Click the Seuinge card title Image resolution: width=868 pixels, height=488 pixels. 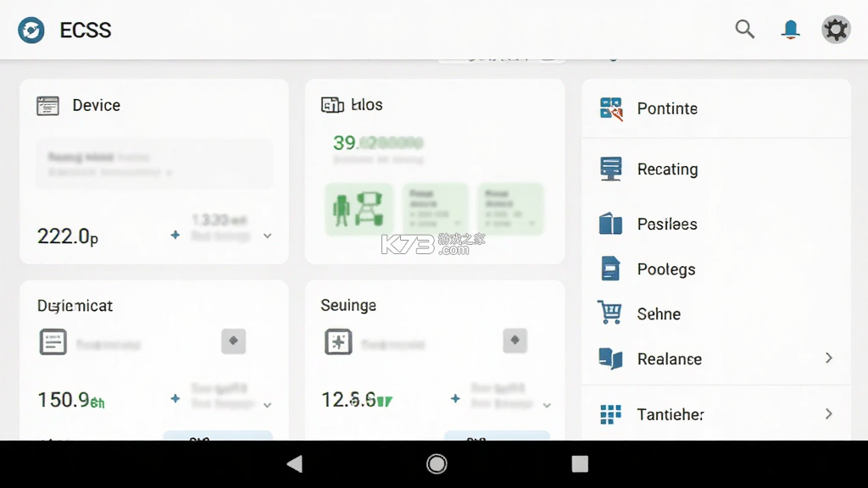[348, 305]
